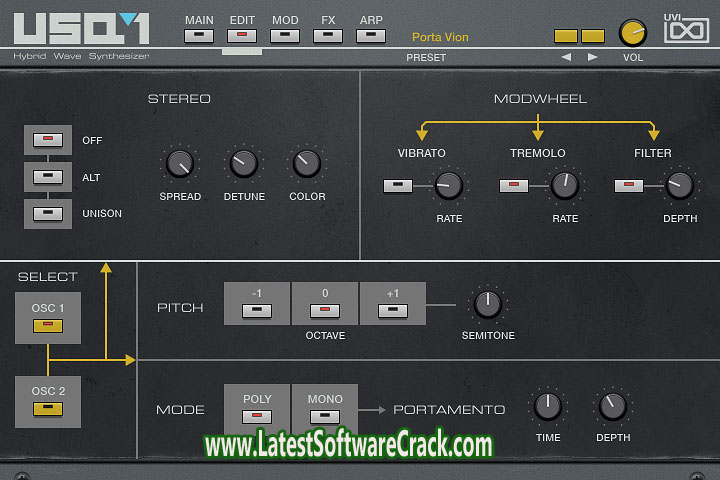The image size is (720, 480).
Task: Set stereo mode to ALT
Action: [x=48, y=177]
